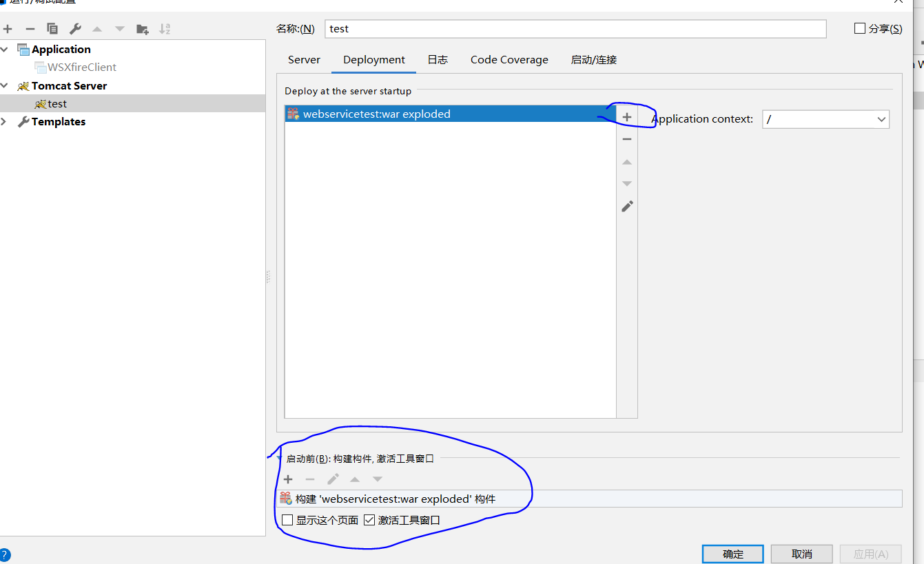Enable the 显示这个页面 checkbox
Viewport: 924px width, 564px height.
tap(287, 520)
